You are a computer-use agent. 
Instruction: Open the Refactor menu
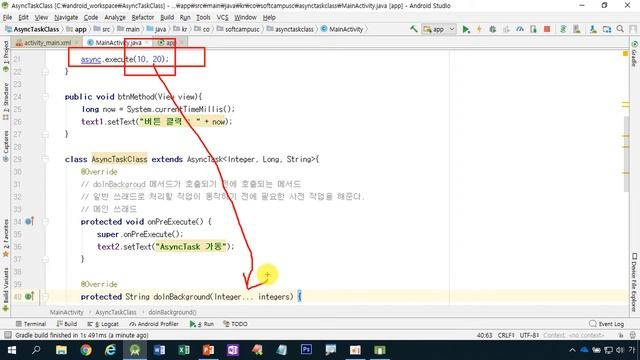(x=143, y=17)
